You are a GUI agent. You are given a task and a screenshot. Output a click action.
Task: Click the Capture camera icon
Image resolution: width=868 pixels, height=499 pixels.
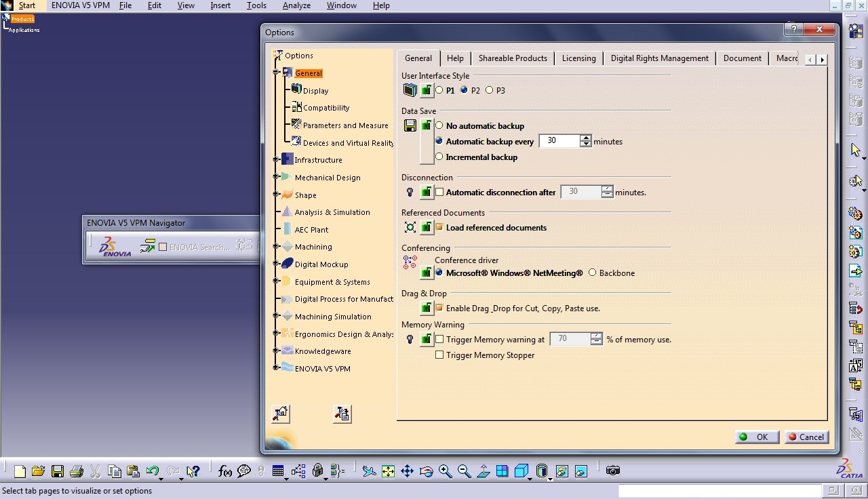pyautogui.click(x=613, y=471)
